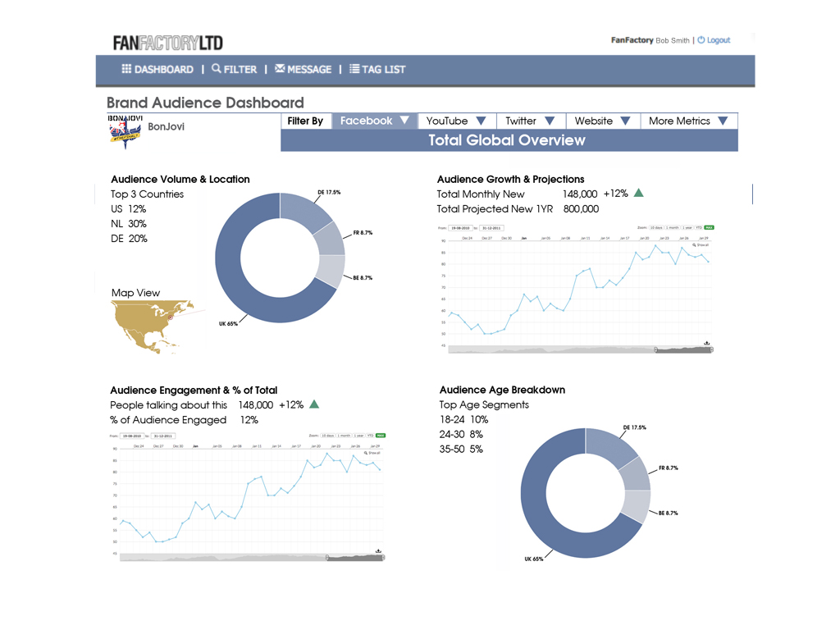Click the Filter magnifier icon
The height and width of the screenshot is (630, 840).
[217, 69]
